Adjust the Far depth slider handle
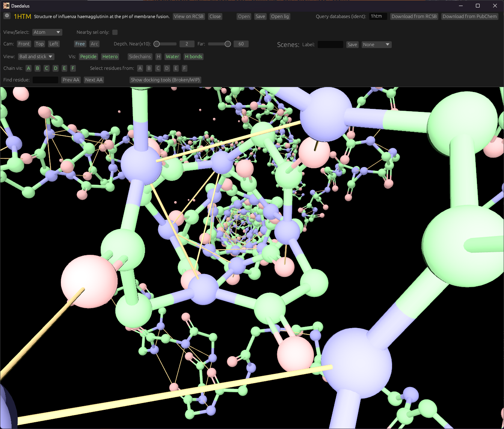The image size is (504, 429). tap(228, 44)
